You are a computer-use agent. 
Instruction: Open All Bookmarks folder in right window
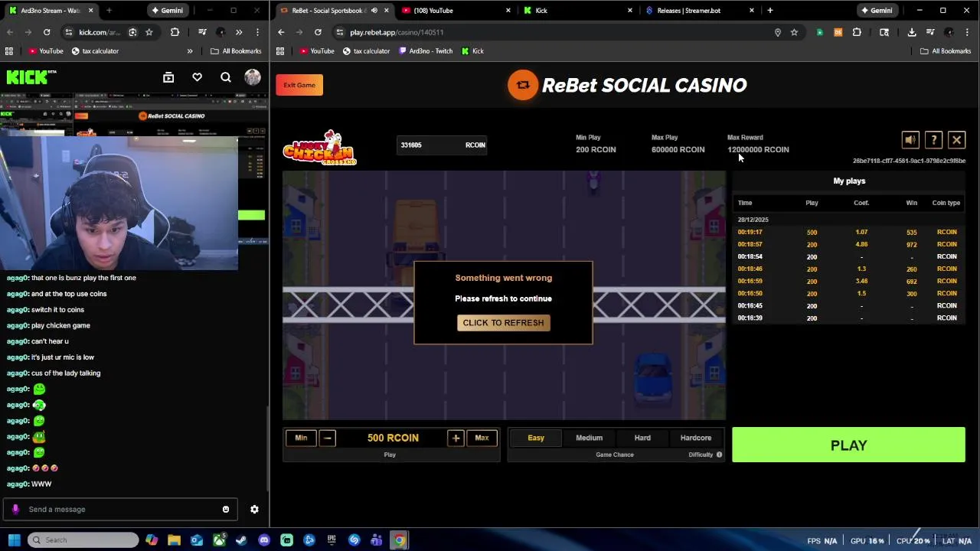[946, 51]
